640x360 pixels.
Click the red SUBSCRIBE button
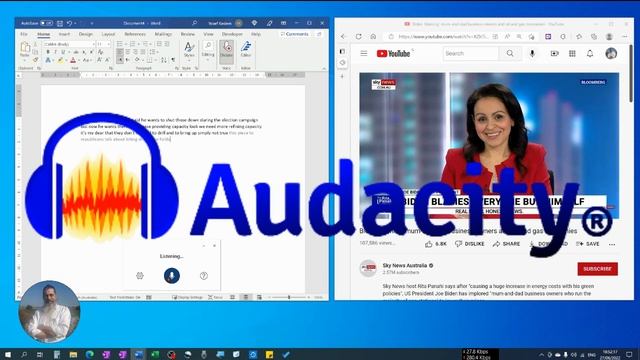[597, 269]
